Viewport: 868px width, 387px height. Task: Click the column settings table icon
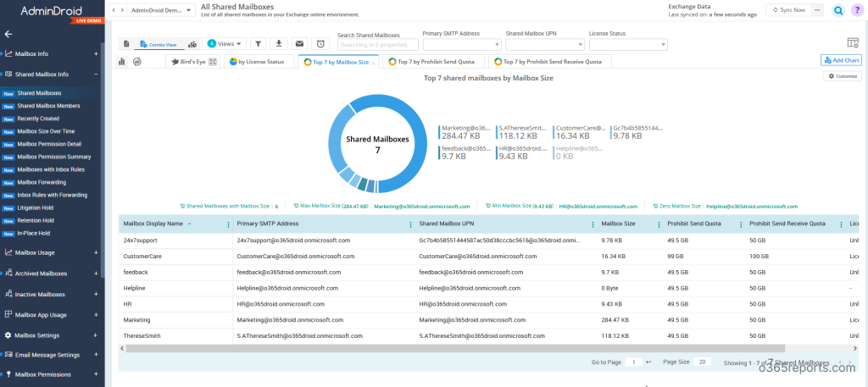point(853,42)
